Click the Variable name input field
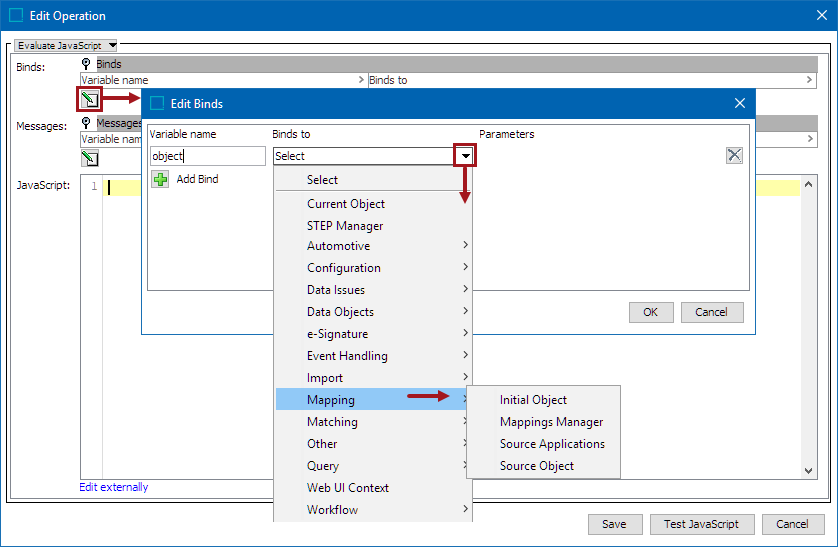 (207, 156)
